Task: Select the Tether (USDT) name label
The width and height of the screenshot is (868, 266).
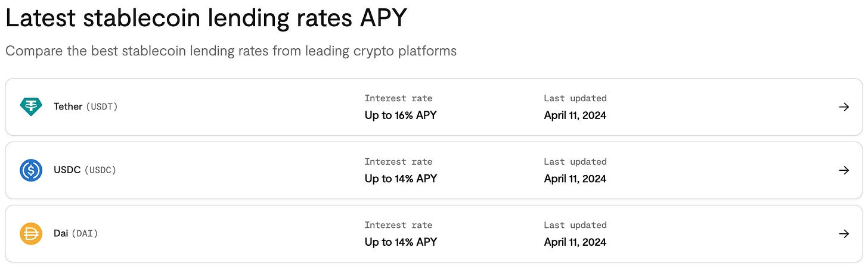Action: pos(86,107)
